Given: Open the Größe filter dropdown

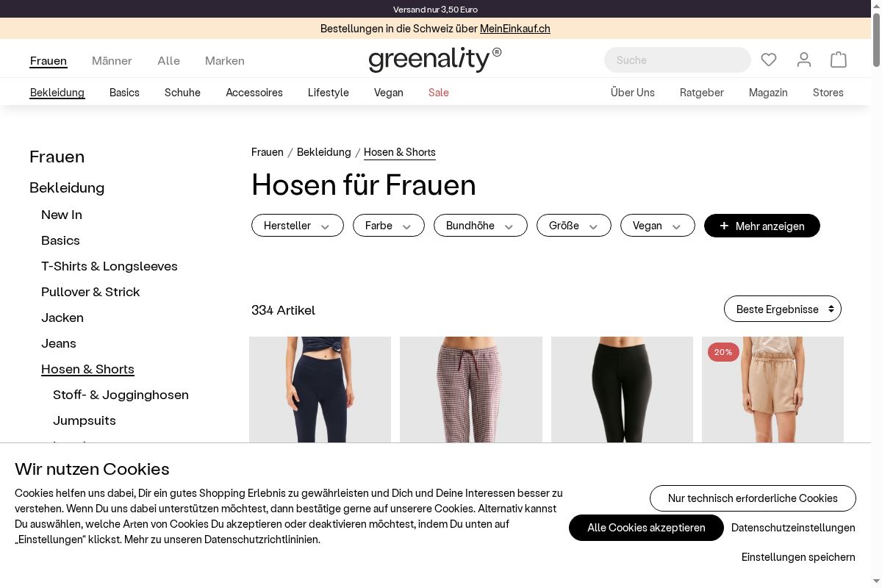Looking at the screenshot, I should coord(574,226).
